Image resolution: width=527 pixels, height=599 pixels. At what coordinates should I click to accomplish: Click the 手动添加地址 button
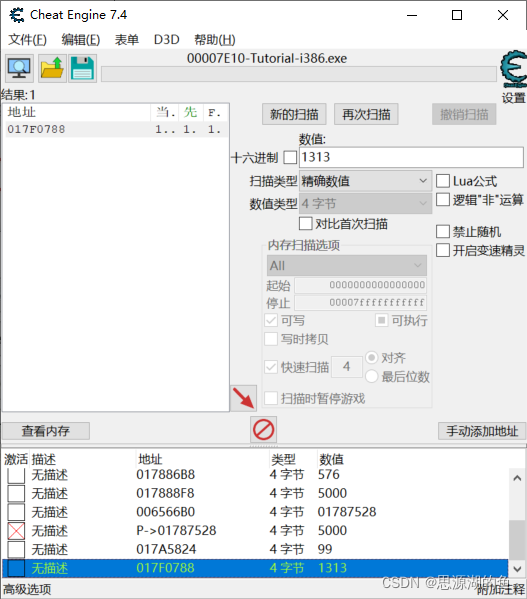click(482, 431)
